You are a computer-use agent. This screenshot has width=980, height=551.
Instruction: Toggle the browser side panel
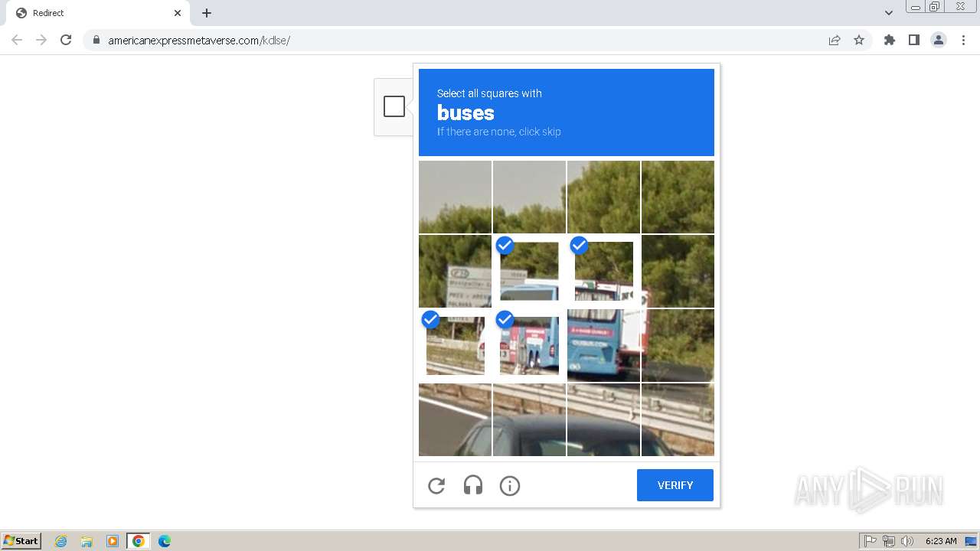pyautogui.click(x=914, y=41)
